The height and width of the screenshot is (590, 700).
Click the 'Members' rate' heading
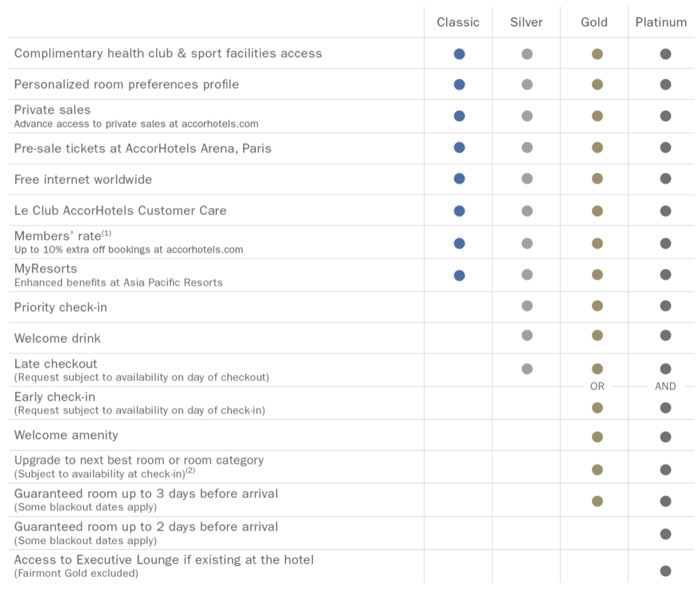coord(63,236)
